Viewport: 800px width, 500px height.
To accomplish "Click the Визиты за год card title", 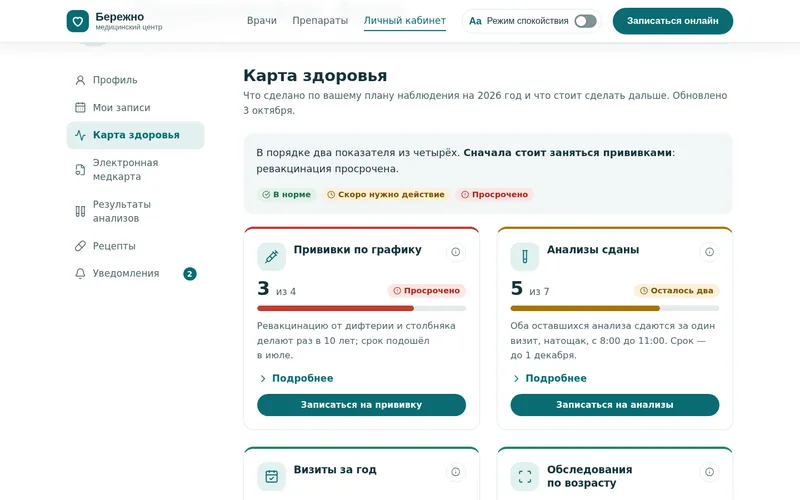I will tap(335, 470).
